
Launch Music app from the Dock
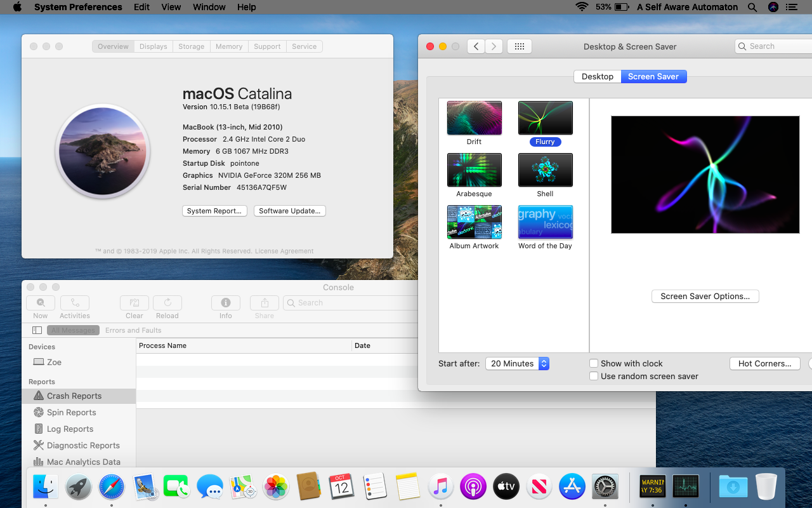440,487
